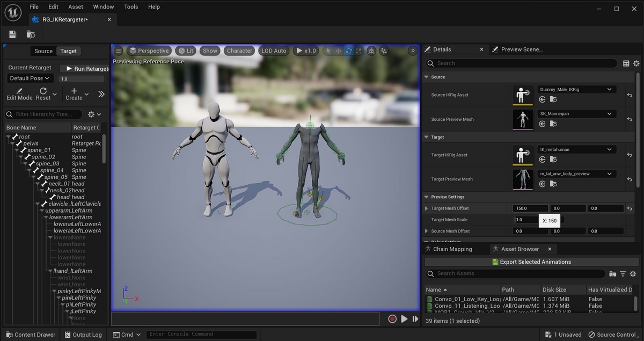Switch hierarchy view to Source
This screenshot has width=644, height=341.
point(43,51)
